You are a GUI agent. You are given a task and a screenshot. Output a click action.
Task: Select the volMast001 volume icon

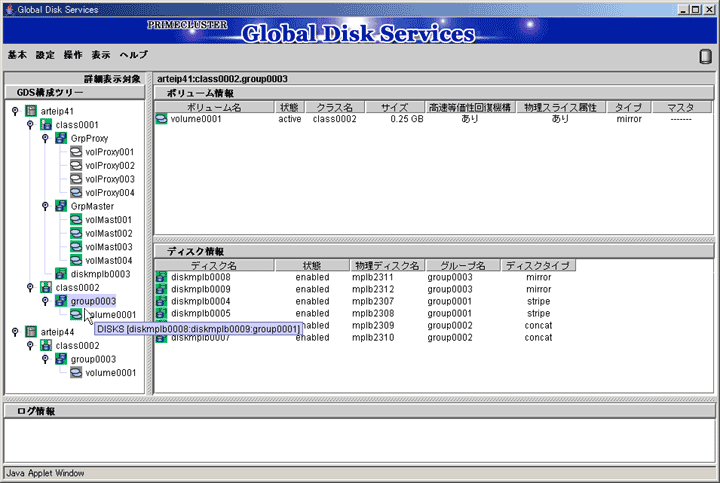pos(76,219)
